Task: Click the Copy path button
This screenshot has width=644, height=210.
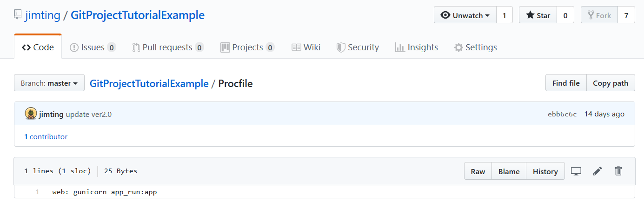Action: pyautogui.click(x=611, y=83)
